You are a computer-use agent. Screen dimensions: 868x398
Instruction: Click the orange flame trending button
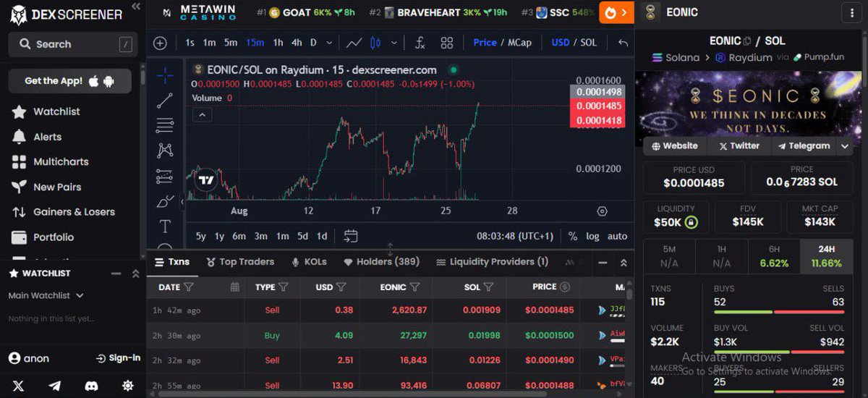(616, 12)
